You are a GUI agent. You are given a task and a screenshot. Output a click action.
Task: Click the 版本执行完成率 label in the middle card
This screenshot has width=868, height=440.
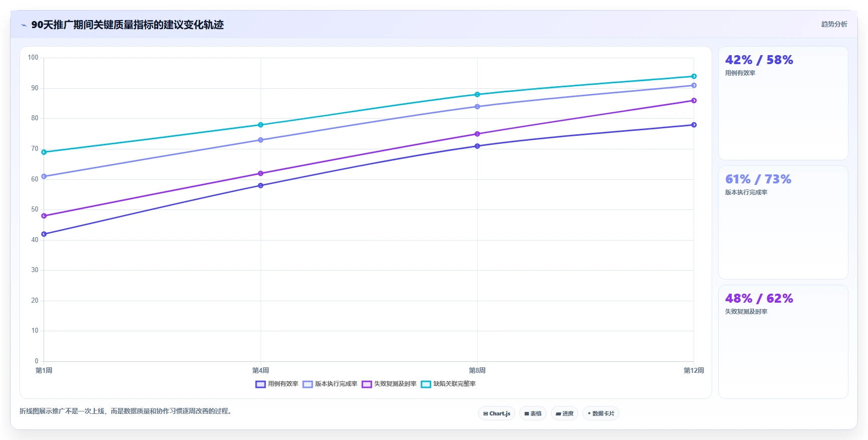tap(746, 192)
